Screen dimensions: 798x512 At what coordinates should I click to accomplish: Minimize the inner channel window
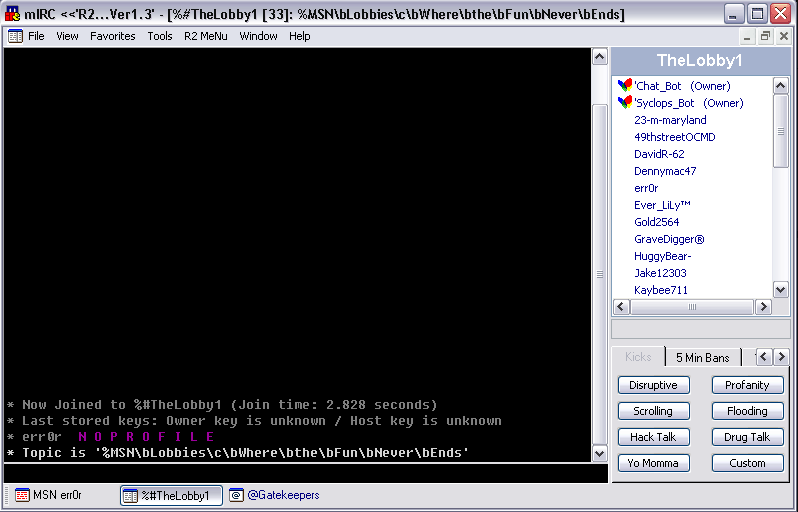coord(747,36)
